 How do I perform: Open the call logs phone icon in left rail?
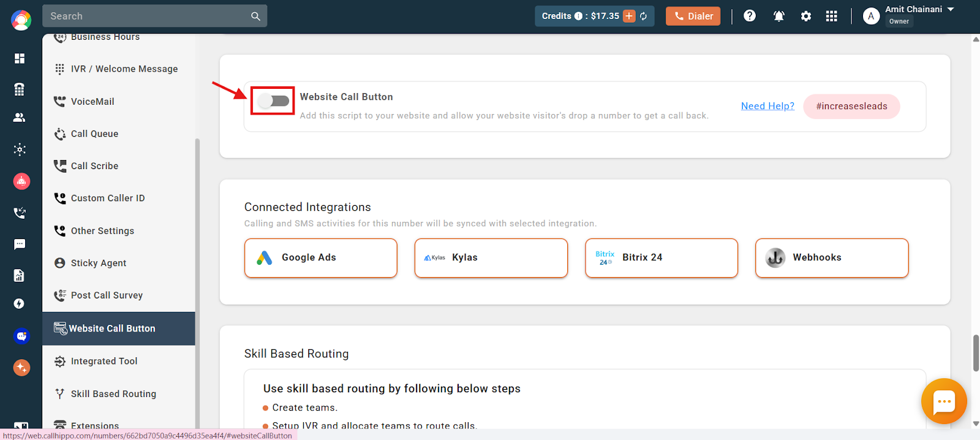click(x=20, y=213)
